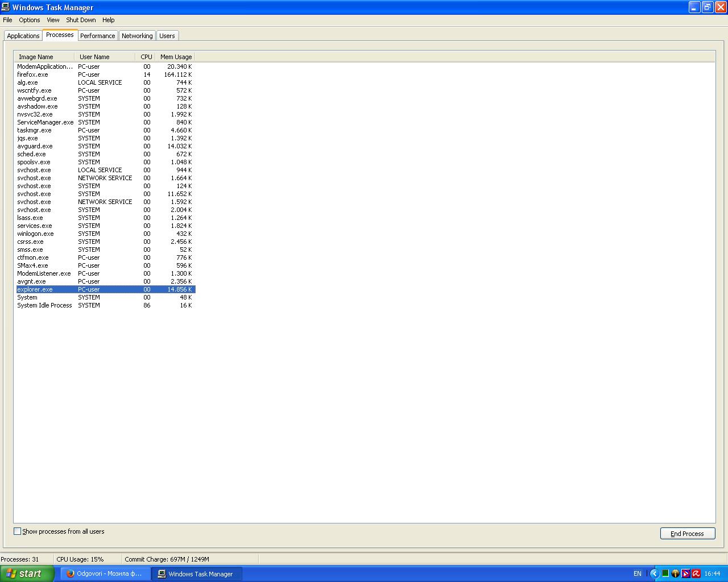
Task: Click the green CPU meter tray icon
Action: coord(665,573)
